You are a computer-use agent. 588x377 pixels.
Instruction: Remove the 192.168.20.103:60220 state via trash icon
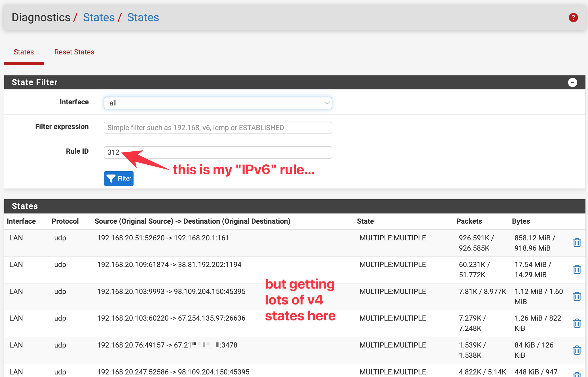click(577, 323)
